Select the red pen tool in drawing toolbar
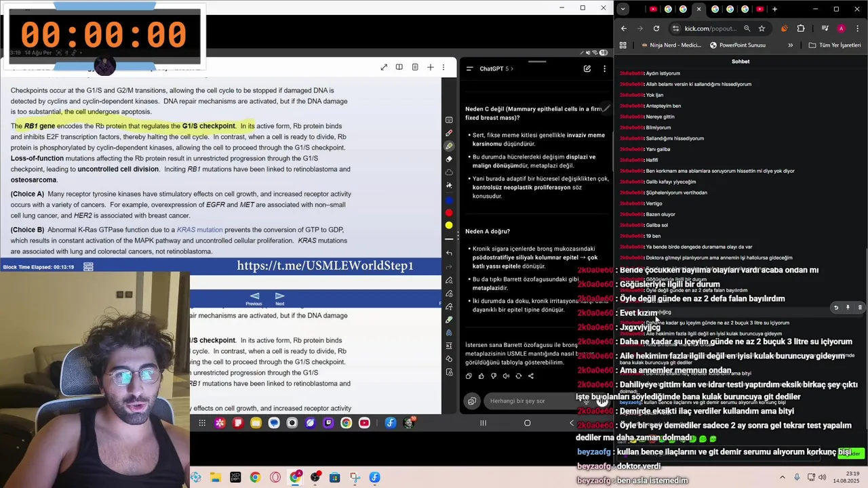This screenshot has width=868, height=488. tap(449, 133)
